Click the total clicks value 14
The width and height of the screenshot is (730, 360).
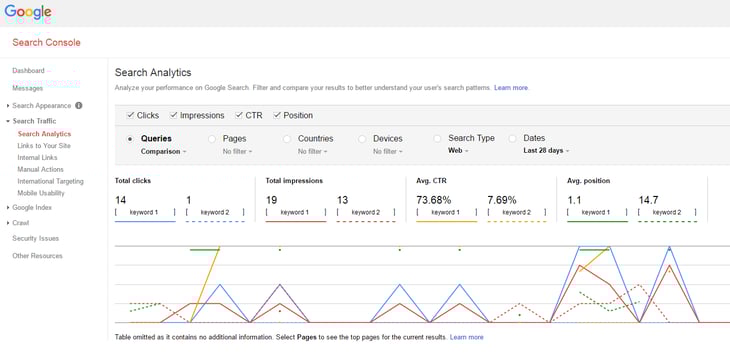pyautogui.click(x=120, y=200)
